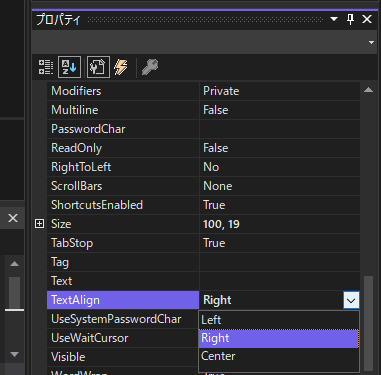Open the object selector dropdown
381x375 pixels.
tap(371, 42)
